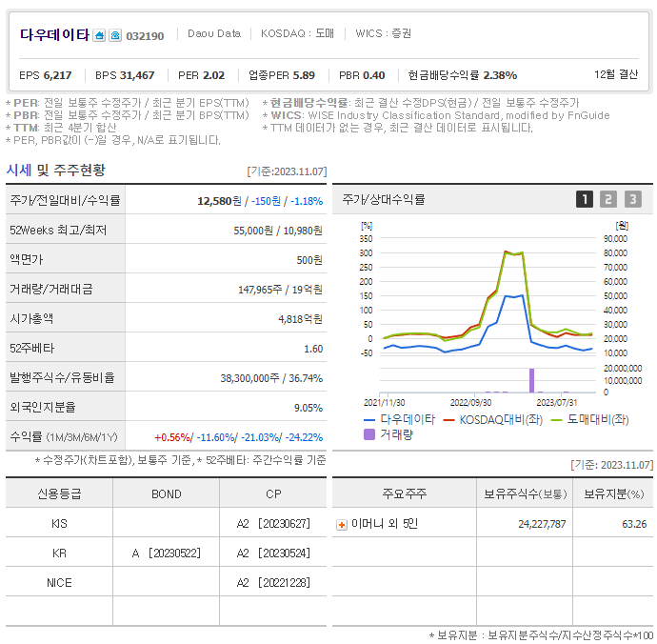Select the NICE CP rating A2 [20221228]
The image size is (657, 644).
point(273,583)
